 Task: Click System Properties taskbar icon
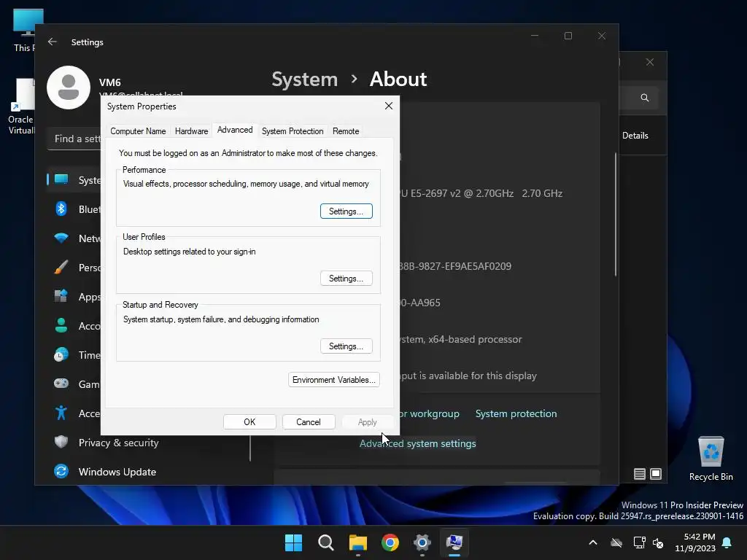[454, 542]
